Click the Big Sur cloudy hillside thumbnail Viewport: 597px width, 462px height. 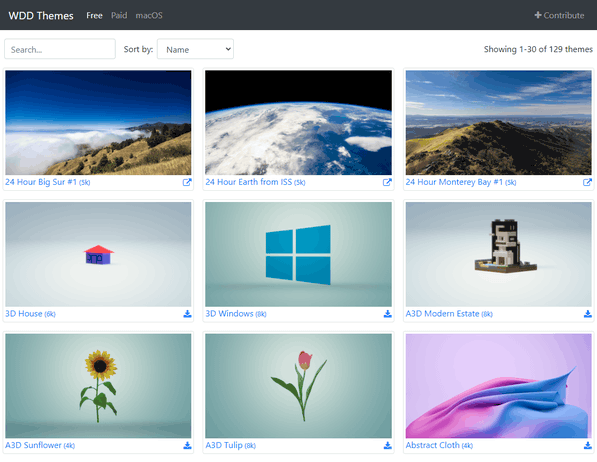(x=98, y=123)
